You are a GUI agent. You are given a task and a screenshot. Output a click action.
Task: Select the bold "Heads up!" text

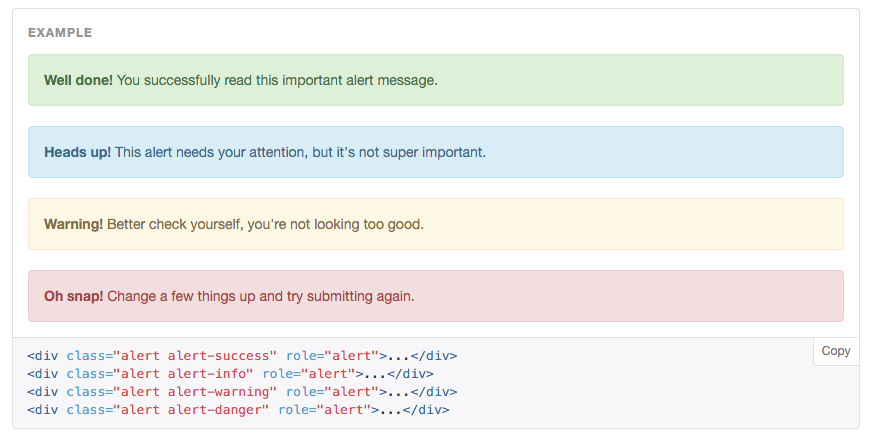(77, 152)
